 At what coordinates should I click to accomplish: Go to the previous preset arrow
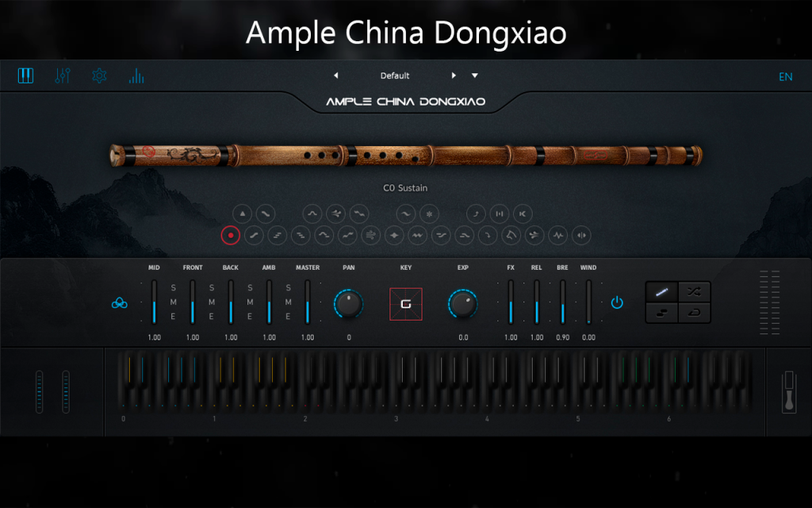pos(336,75)
